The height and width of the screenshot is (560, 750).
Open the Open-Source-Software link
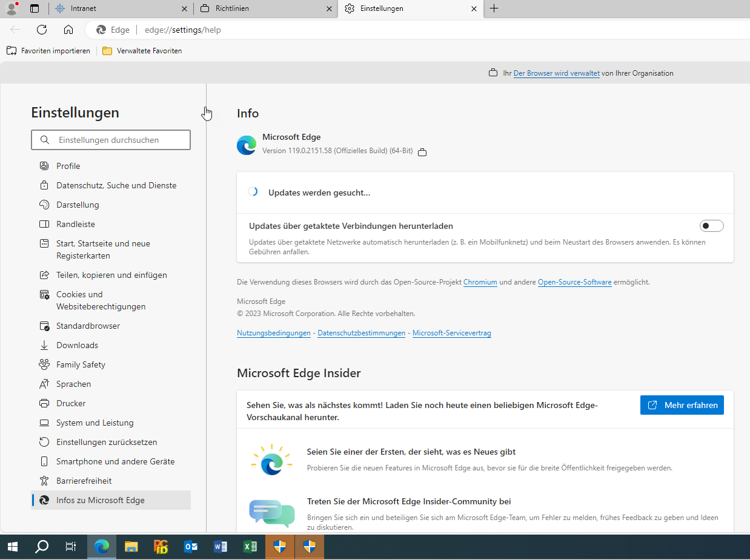574,282
